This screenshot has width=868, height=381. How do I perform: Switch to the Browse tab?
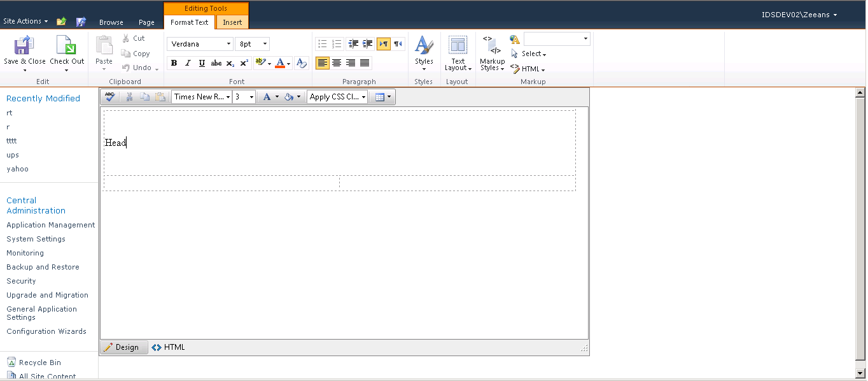(x=111, y=22)
